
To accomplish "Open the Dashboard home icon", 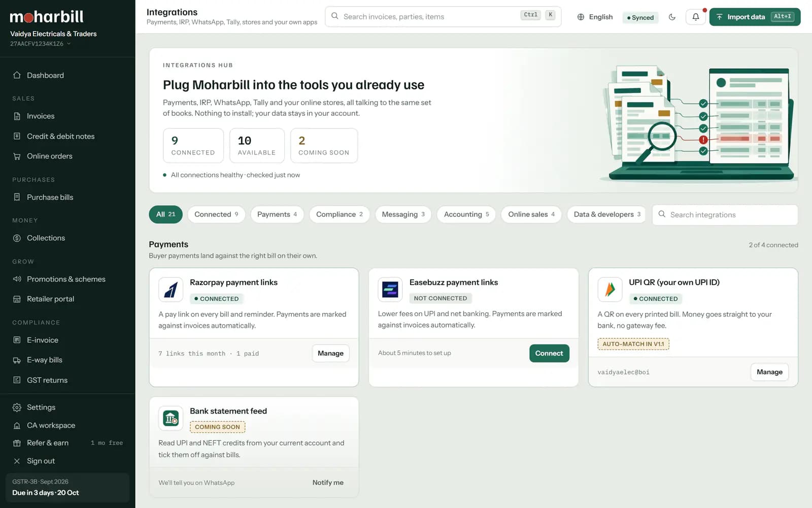I will coord(17,75).
